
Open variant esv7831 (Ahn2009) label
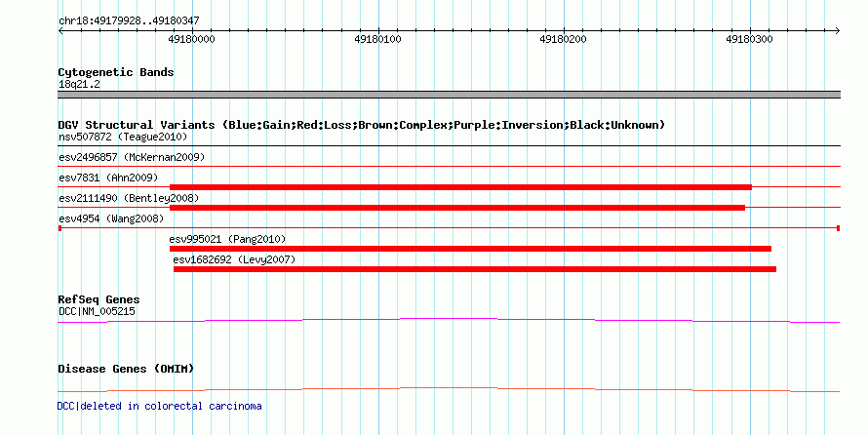108,178
